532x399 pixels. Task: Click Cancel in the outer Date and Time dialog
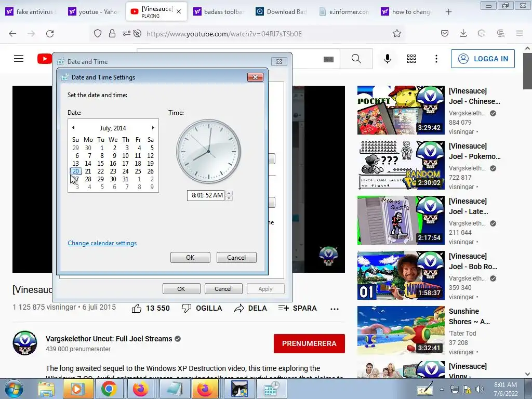pos(223,289)
